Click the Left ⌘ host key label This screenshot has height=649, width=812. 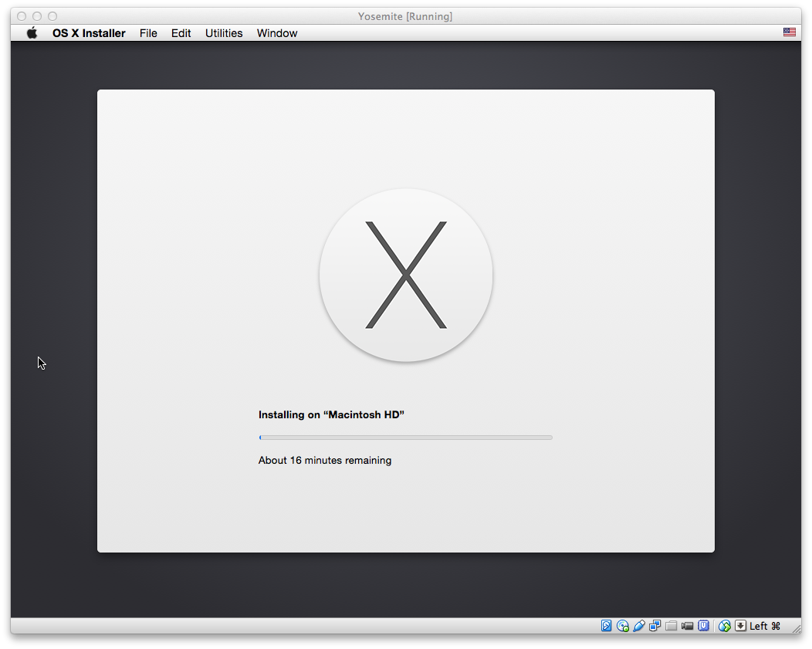coord(765,626)
